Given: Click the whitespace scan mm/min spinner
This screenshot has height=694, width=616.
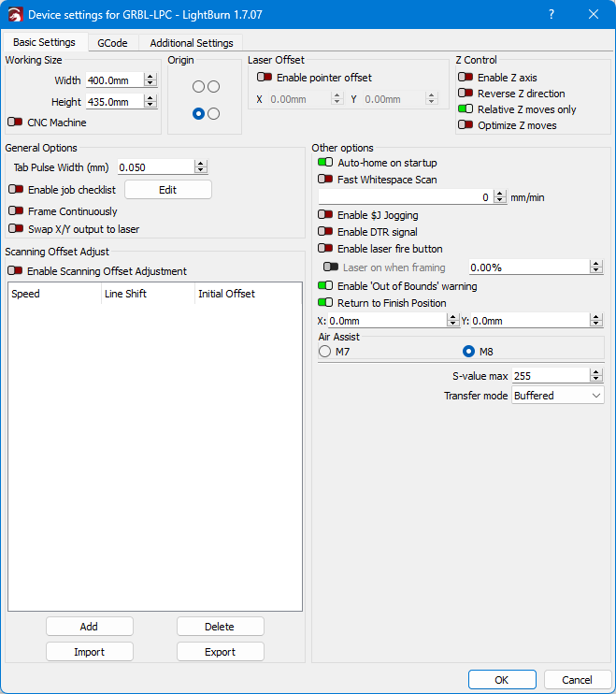Looking at the screenshot, I should click(x=500, y=197).
